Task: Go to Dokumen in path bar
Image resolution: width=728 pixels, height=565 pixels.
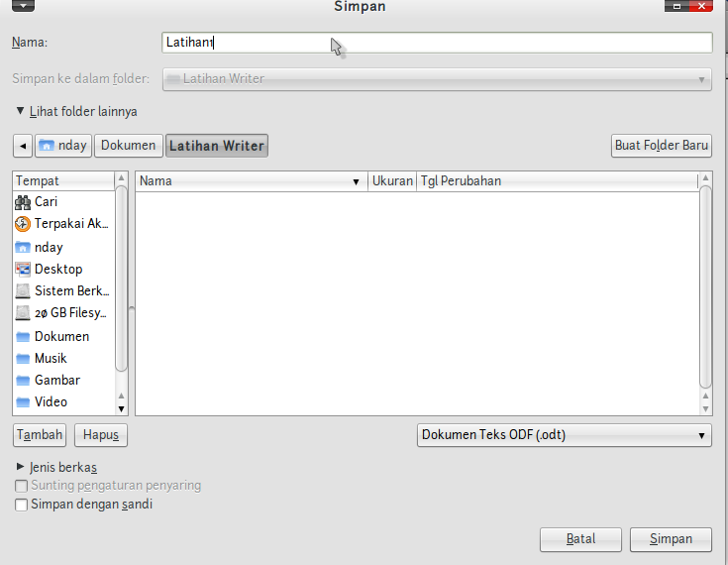Action: coord(129,146)
